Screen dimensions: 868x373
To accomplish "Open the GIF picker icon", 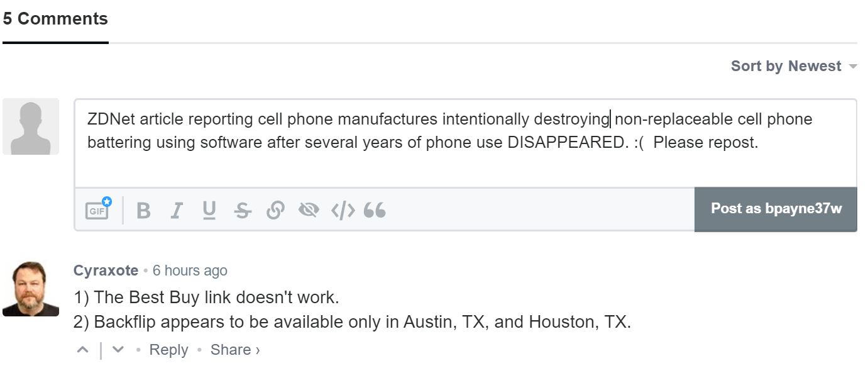I will click(x=97, y=209).
